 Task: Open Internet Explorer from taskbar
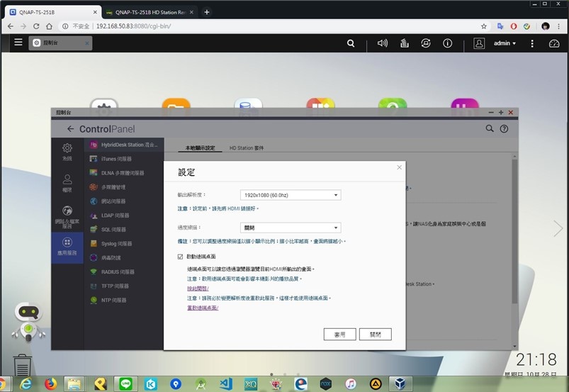point(26,384)
